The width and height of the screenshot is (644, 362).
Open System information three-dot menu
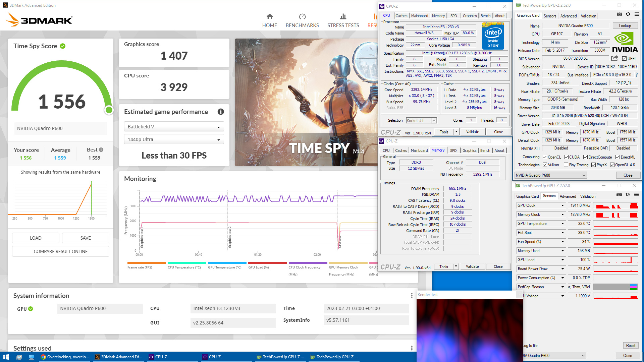(412, 295)
